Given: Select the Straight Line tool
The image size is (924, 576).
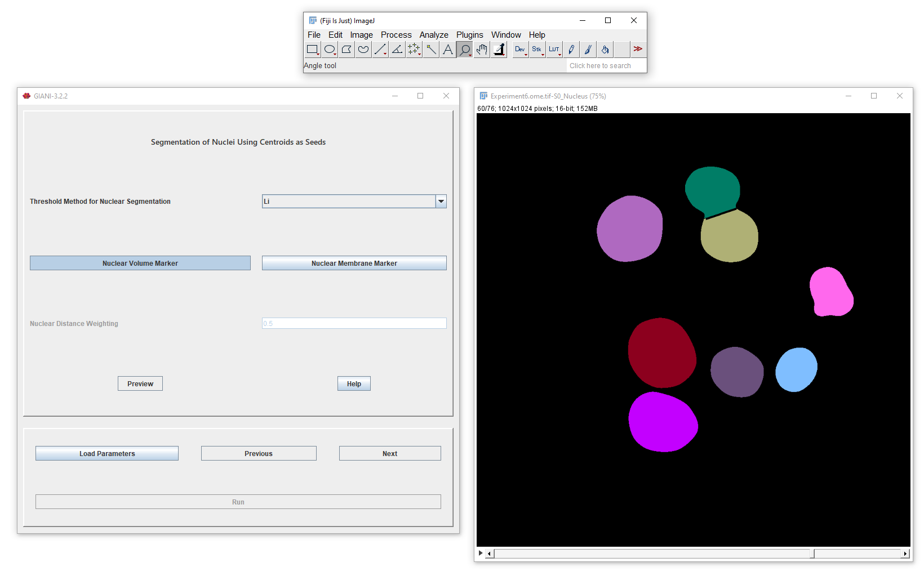Looking at the screenshot, I should click(x=380, y=50).
